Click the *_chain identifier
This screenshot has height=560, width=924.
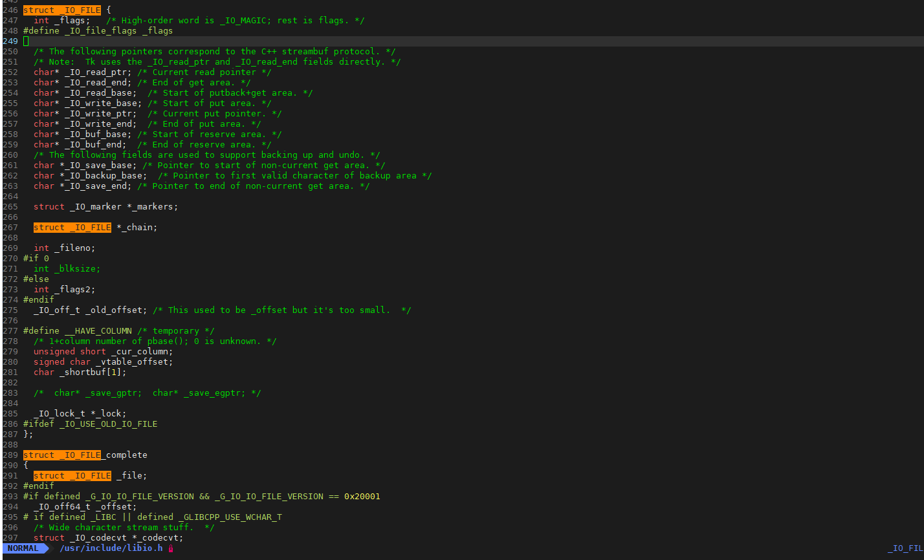point(135,228)
